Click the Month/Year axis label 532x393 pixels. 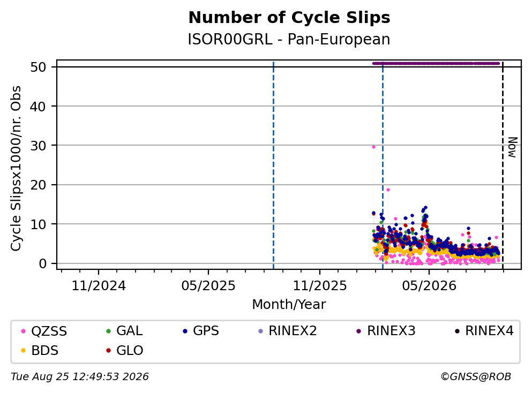(x=289, y=305)
